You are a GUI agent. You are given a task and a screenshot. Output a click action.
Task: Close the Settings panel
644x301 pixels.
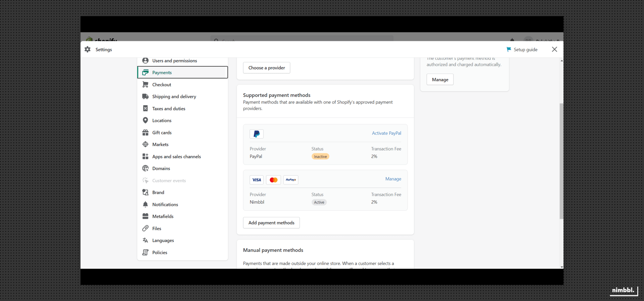tap(554, 49)
